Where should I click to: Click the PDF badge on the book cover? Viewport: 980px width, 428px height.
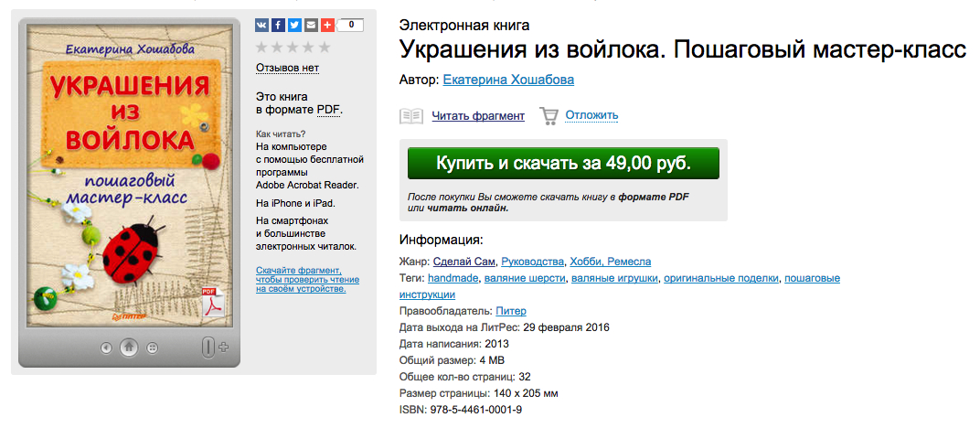[x=212, y=303]
